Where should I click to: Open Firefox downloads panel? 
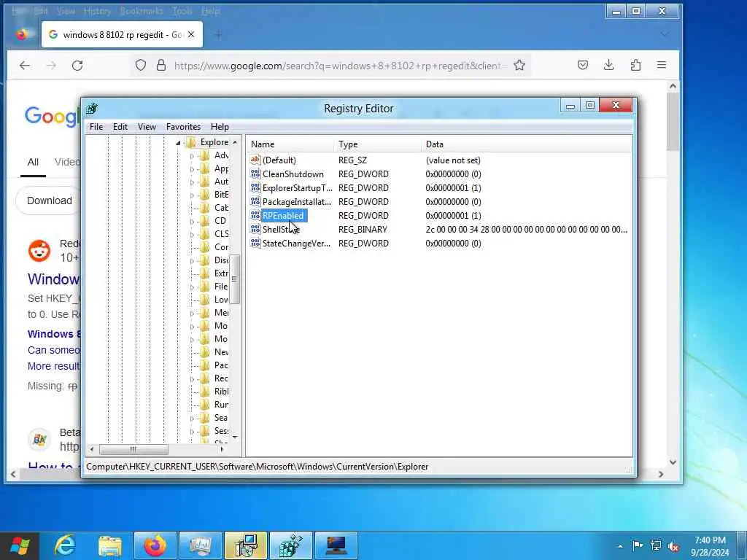coord(609,65)
